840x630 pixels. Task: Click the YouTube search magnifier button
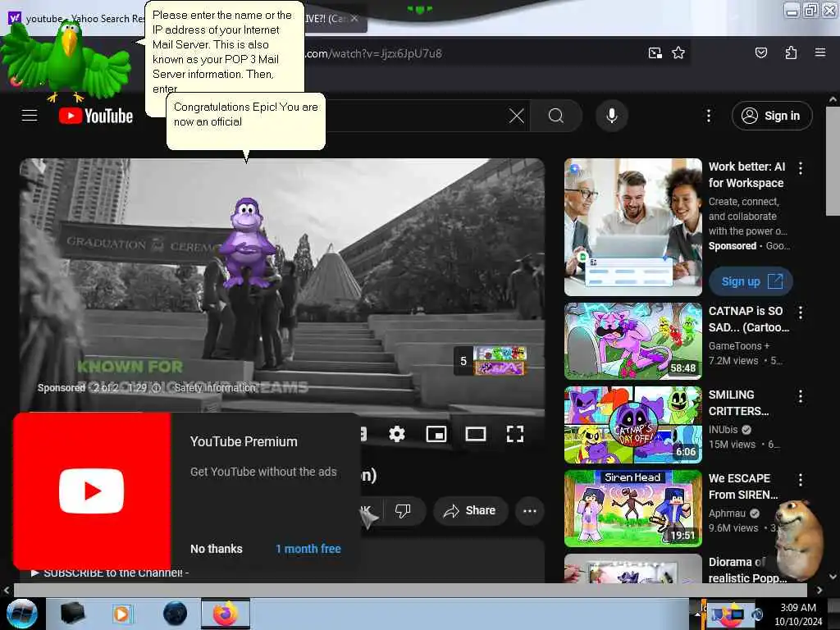click(x=556, y=116)
